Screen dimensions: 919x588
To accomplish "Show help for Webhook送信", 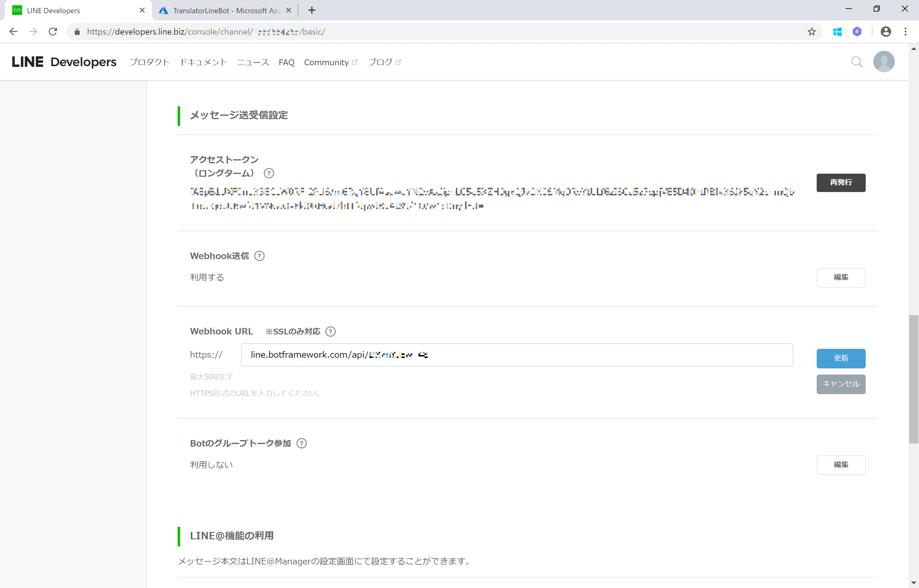I will (x=259, y=256).
